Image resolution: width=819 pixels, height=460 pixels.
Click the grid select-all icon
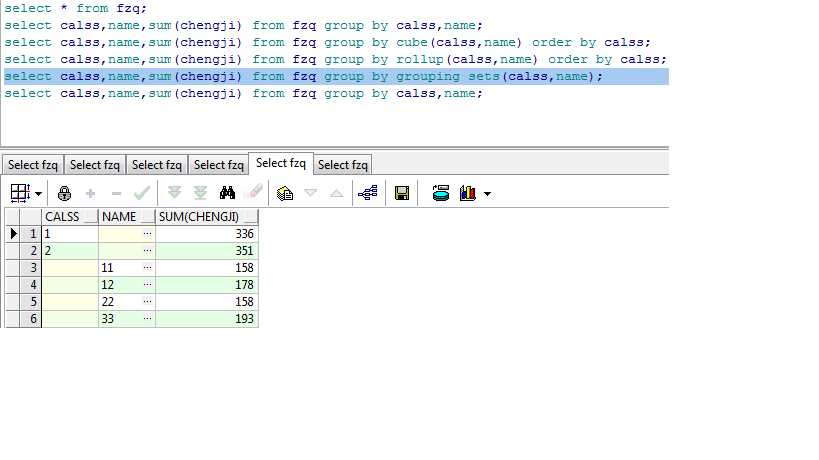(20, 193)
